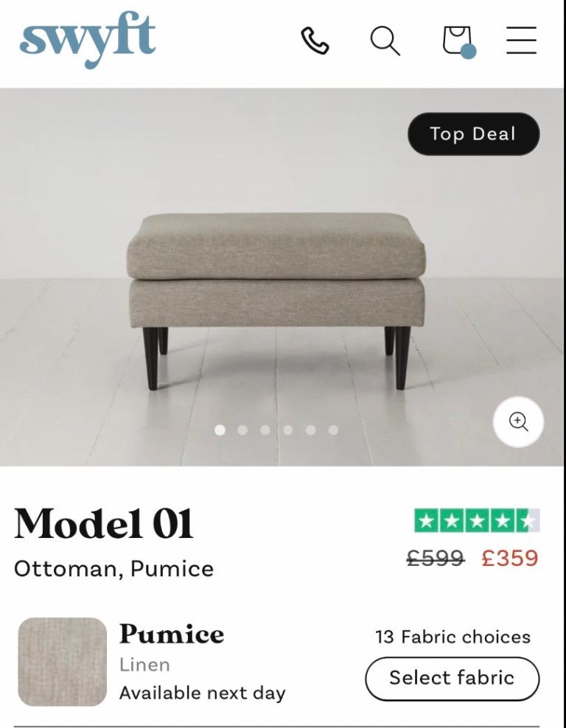This screenshot has width=566, height=728.
Task: Click the 13 Fabric choices text
Action: coord(453,637)
